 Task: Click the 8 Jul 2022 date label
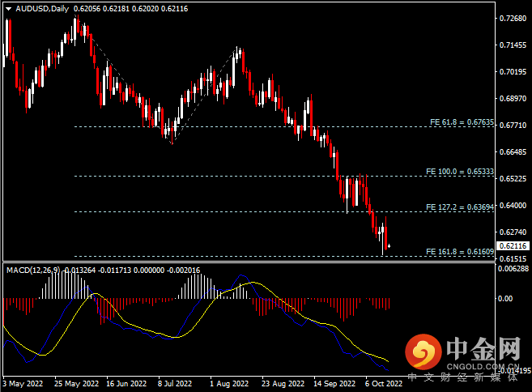point(175,384)
